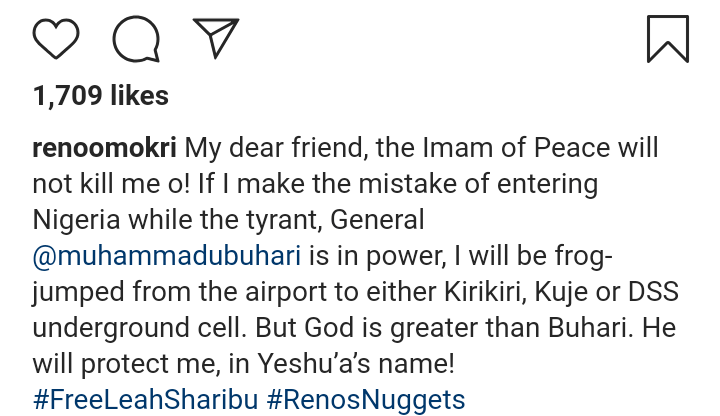Open the renoomokri profile from the caption
This screenshot has height=416, width=720.
click(105, 148)
